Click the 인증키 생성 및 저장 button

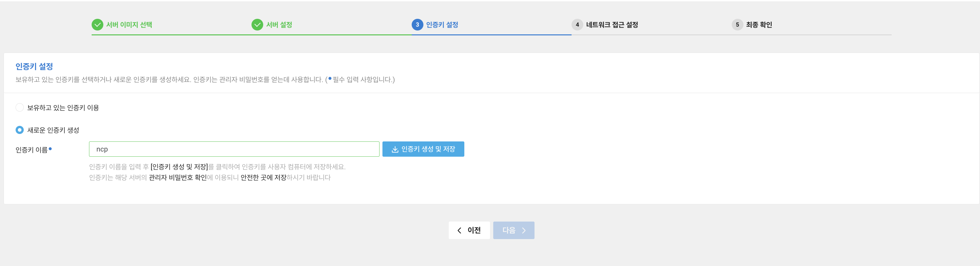(423, 149)
